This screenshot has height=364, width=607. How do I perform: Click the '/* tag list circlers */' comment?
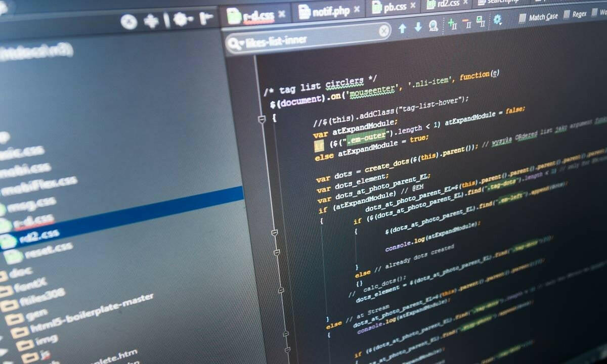(320, 86)
